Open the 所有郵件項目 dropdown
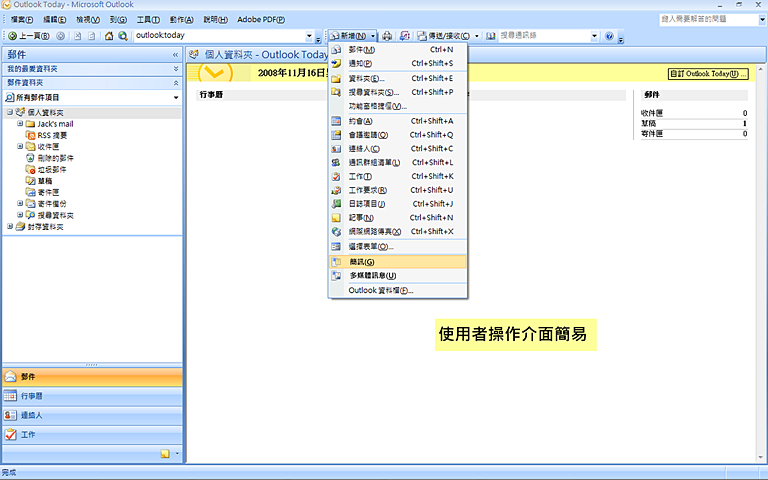Image resolution: width=768 pixels, height=480 pixels. tap(176, 97)
